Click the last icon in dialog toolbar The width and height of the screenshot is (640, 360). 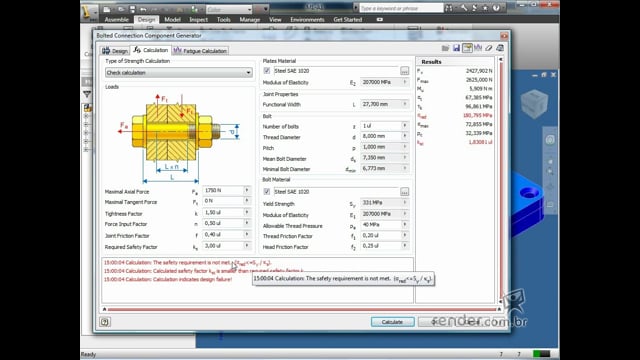click(x=500, y=48)
